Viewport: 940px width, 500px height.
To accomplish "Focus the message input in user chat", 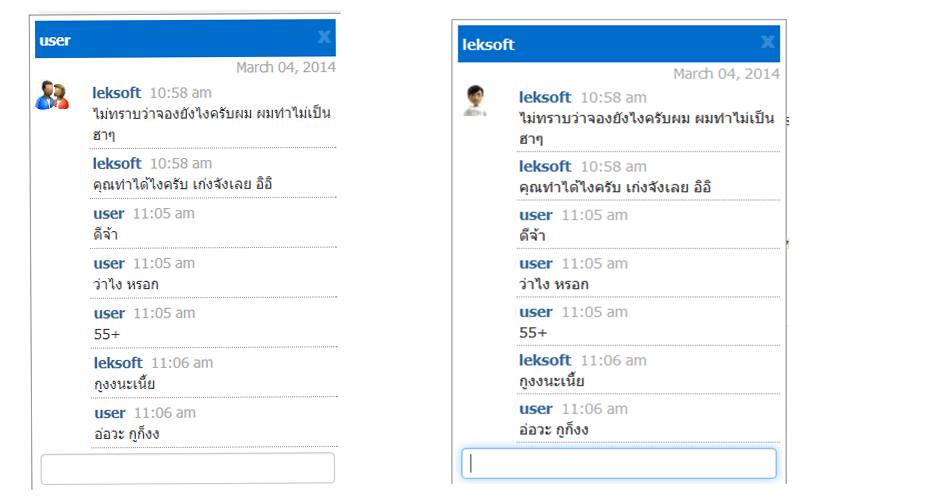I will click(x=188, y=468).
